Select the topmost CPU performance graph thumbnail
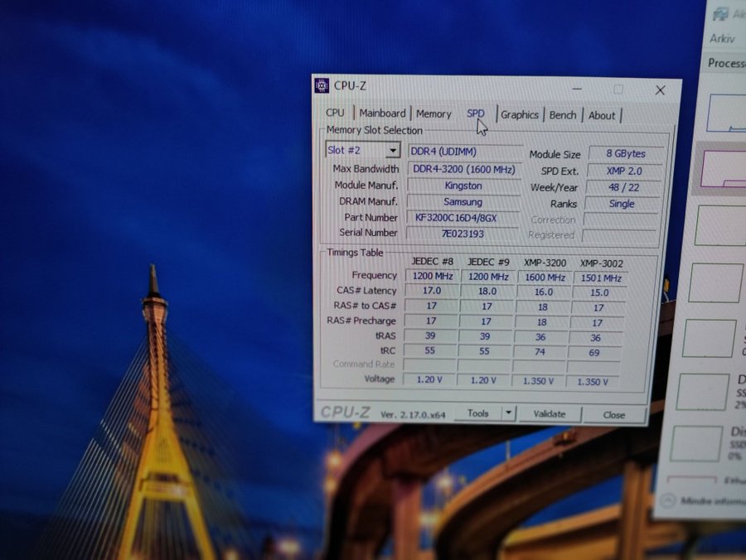Image resolution: width=746 pixels, height=560 pixels. point(727,113)
